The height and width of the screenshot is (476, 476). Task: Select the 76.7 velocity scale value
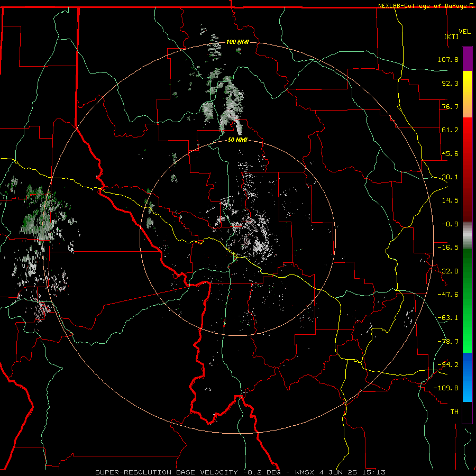(450, 106)
